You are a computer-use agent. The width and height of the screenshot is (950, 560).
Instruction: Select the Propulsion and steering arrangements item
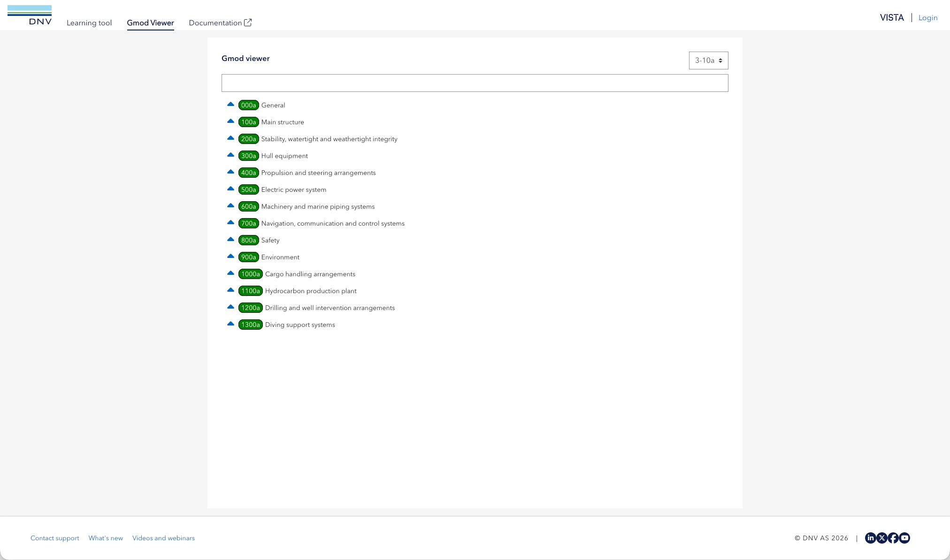(x=318, y=173)
